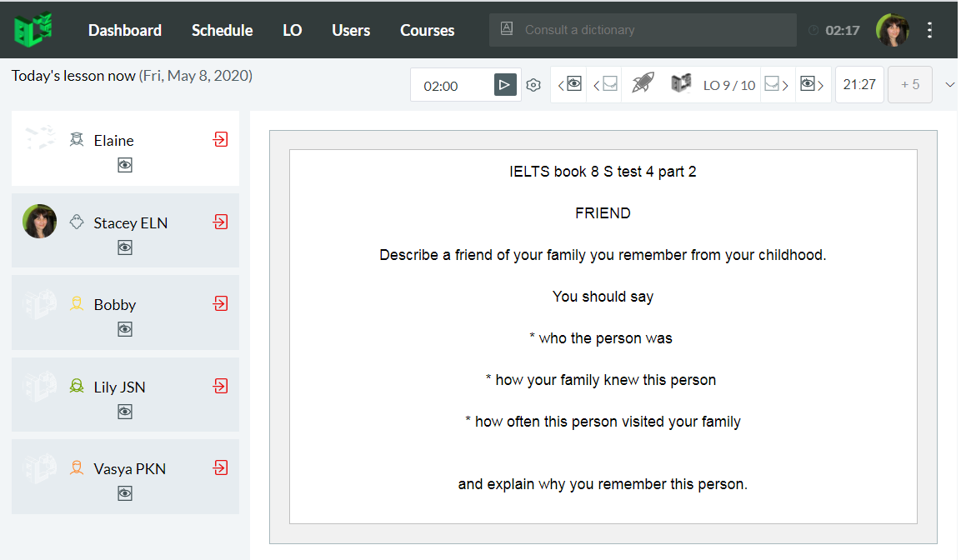
Task: Open the Dashboard menu
Action: (x=125, y=30)
